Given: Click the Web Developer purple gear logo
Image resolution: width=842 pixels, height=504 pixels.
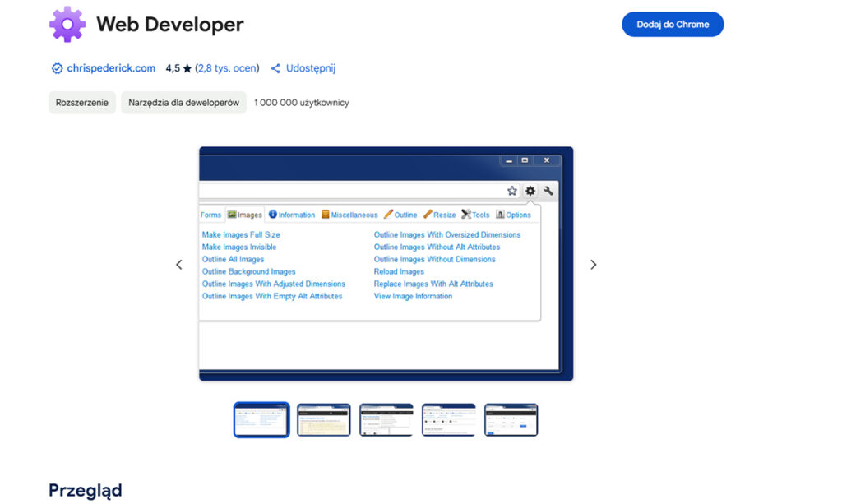Looking at the screenshot, I should click(x=67, y=24).
